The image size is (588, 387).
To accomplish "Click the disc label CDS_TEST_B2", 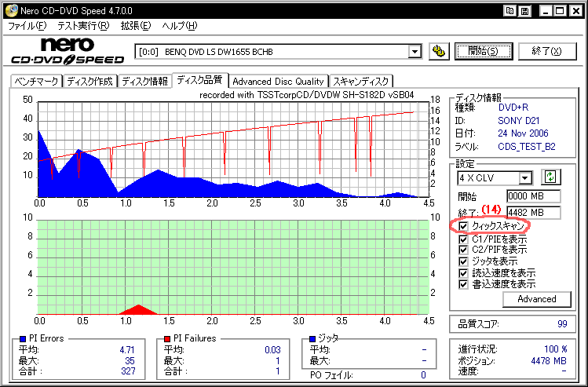I will click(x=527, y=147).
